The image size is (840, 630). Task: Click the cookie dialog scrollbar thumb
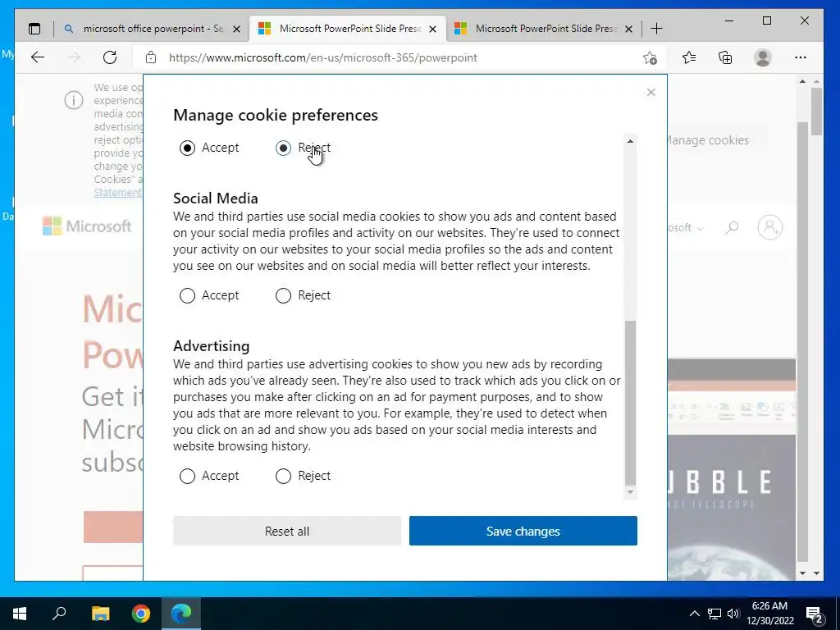[631, 403]
